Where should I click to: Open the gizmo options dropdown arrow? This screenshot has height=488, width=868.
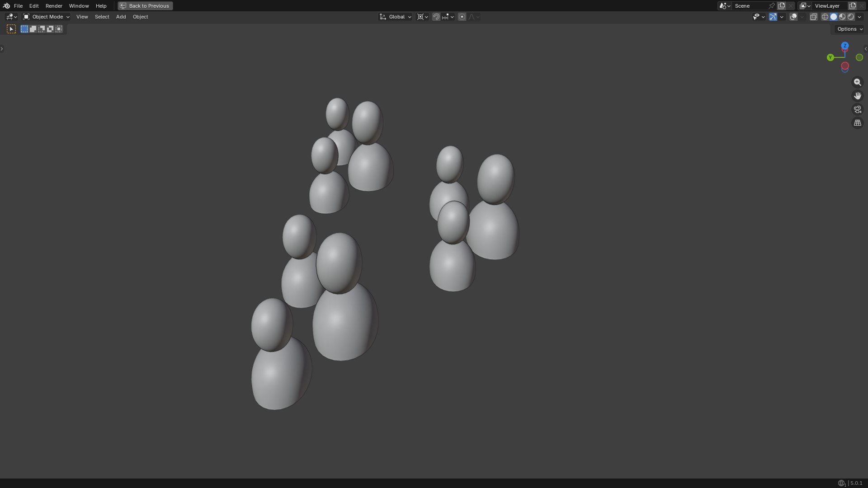tap(782, 17)
